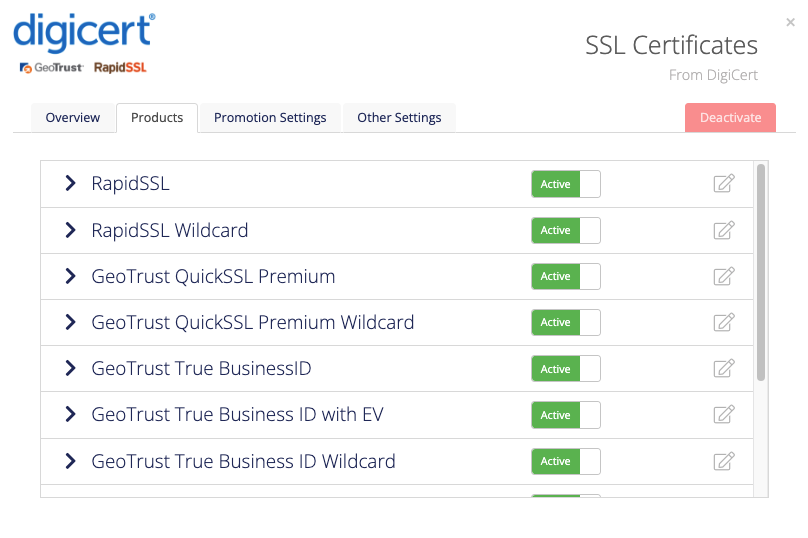Disable GeoTrust QuickSSL Premium Active switch
808x538 pixels.
566,276
